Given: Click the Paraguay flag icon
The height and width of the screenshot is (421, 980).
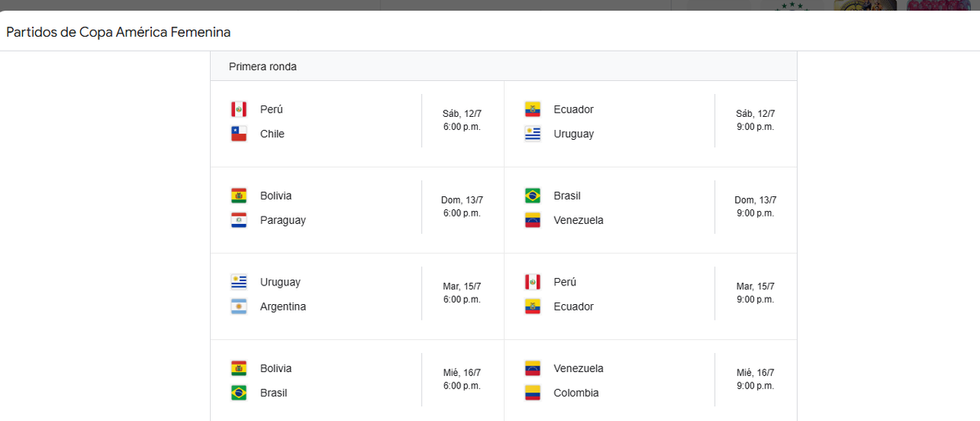Looking at the screenshot, I should tap(238, 221).
